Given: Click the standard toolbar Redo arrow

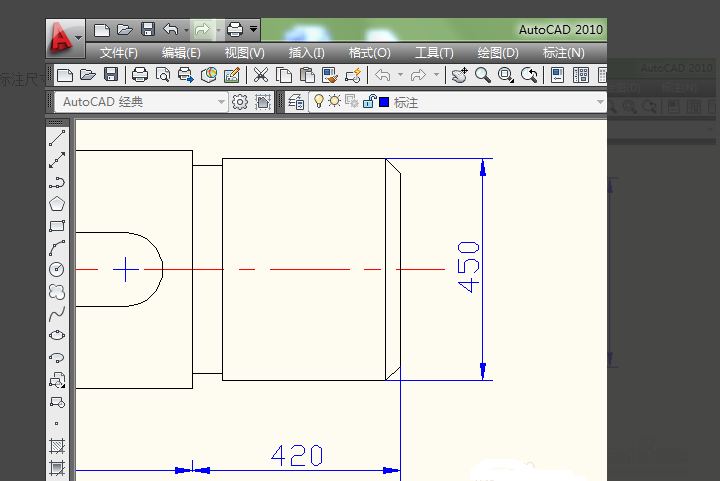Looking at the screenshot, I should coord(418,75).
